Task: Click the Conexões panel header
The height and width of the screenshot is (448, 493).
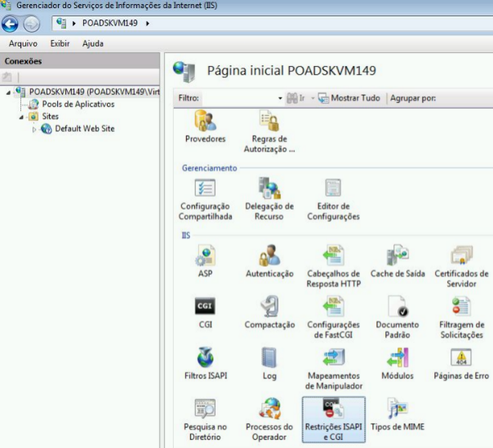Action: tap(79, 61)
